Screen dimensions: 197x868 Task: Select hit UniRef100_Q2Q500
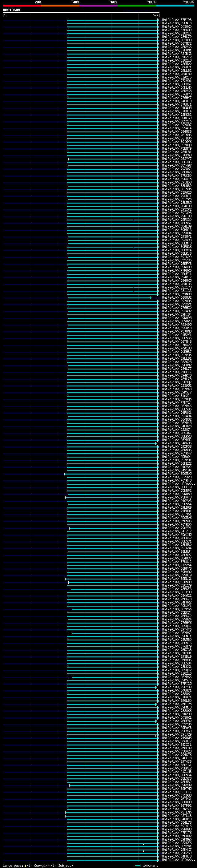177,64
